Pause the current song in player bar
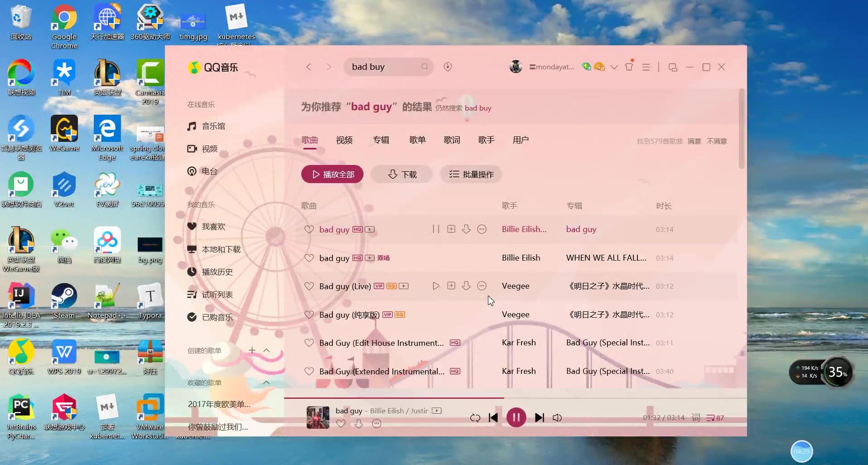This screenshot has height=465, width=868. click(516, 417)
